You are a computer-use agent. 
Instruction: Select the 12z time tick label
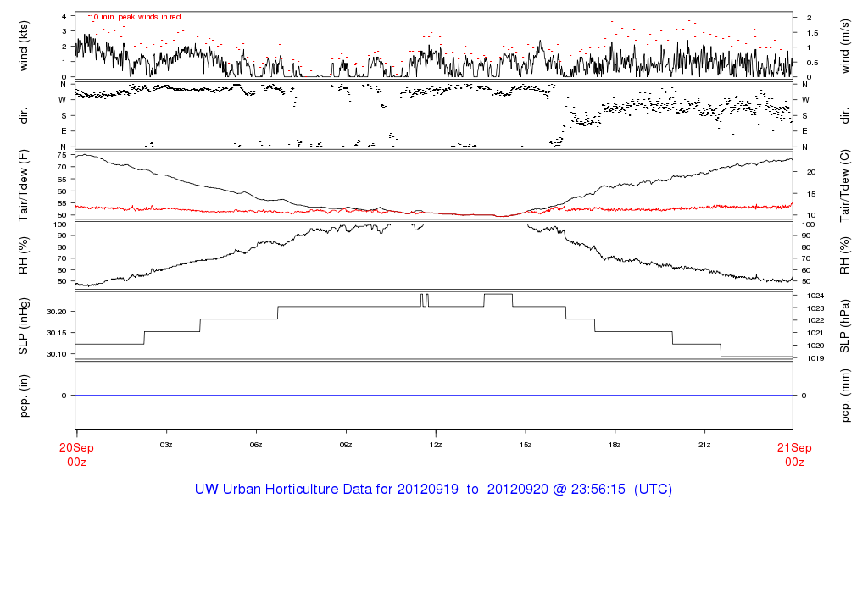click(435, 444)
